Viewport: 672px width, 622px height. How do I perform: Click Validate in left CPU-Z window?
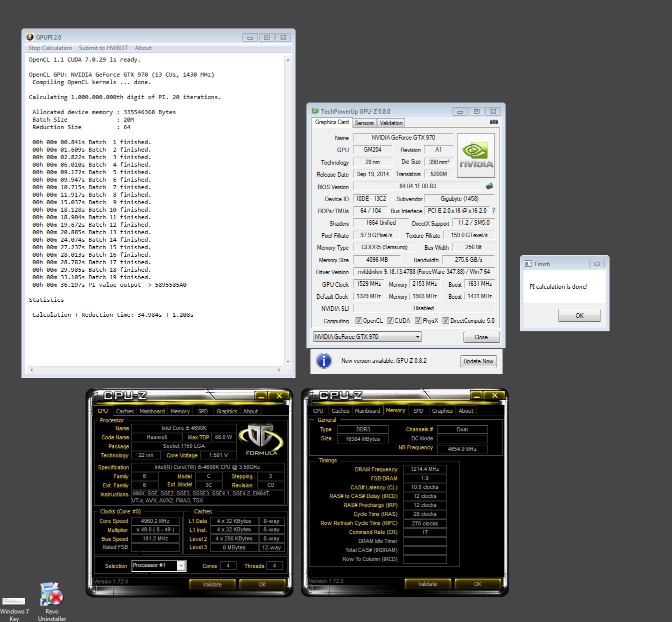(212, 584)
